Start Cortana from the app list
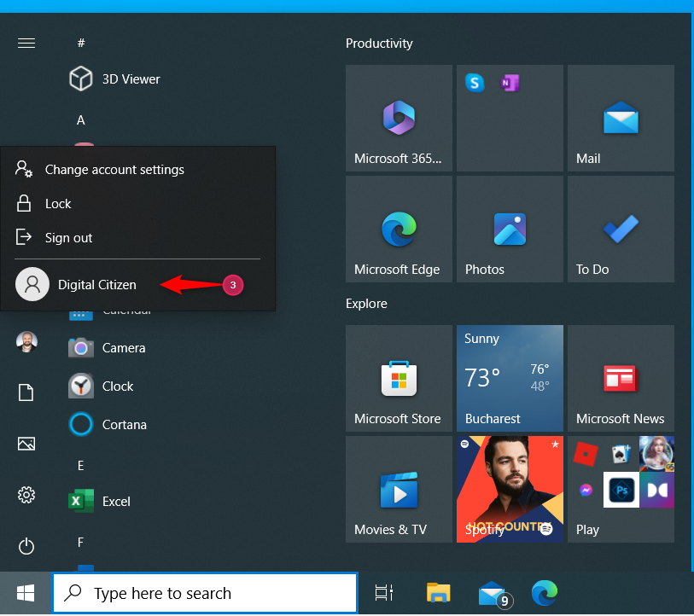694x616 pixels. point(108,424)
